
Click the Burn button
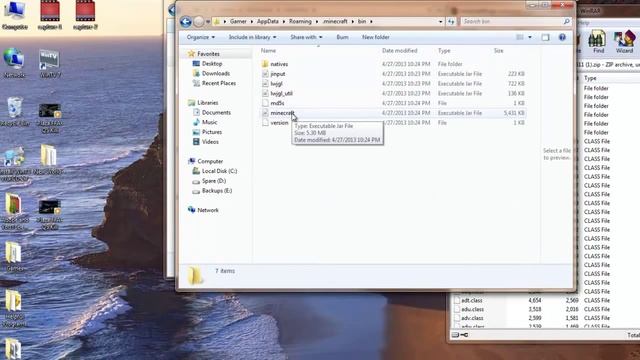[342, 37]
